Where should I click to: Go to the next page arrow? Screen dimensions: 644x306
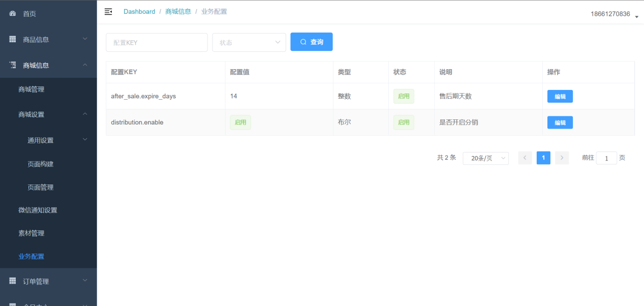pyautogui.click(x=562, y=158)
